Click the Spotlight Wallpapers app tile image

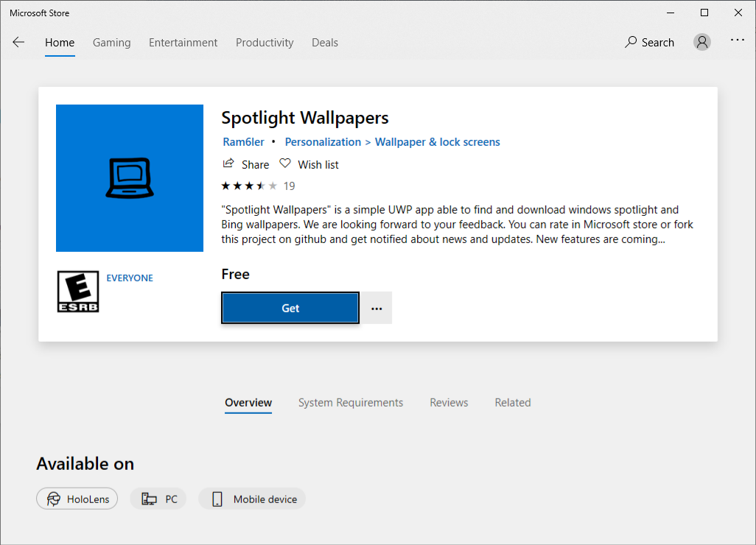coord(130,178)
